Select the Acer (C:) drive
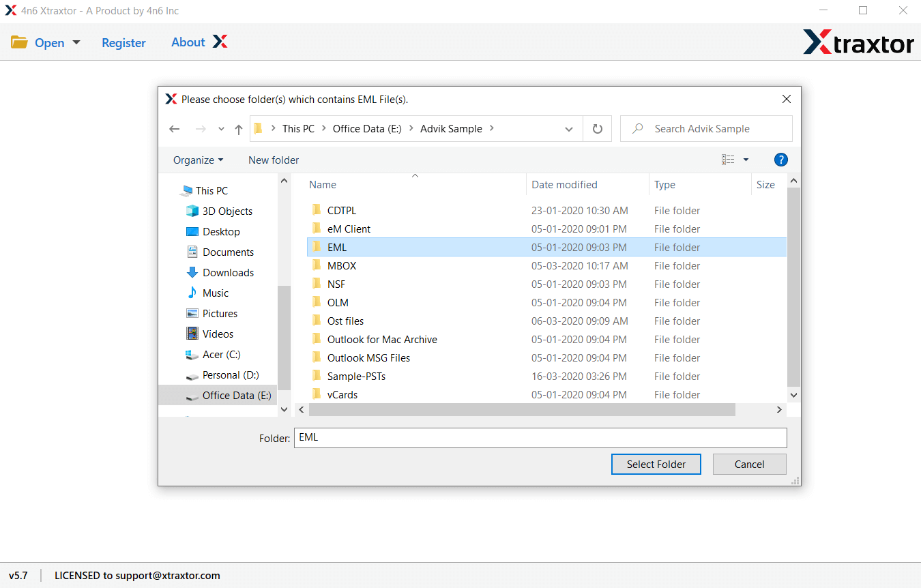This screenshot has height=588, width=921. (x=214, y=354)
